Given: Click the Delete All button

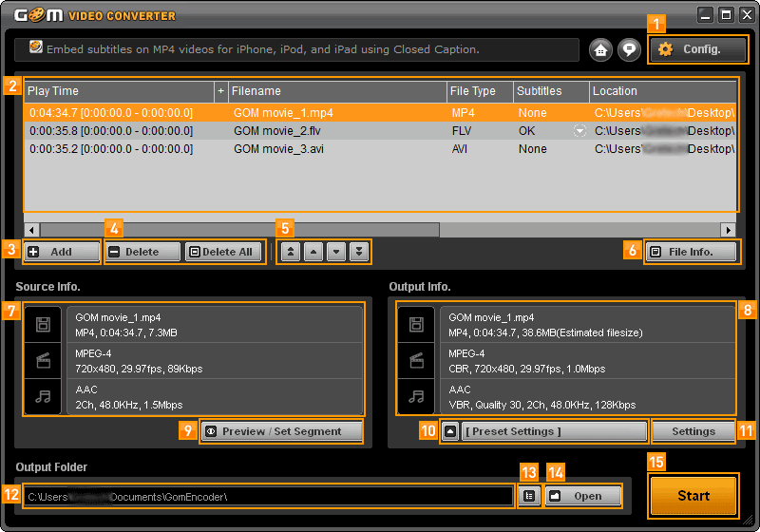Looking at the screenshot, I should click(x=223, y=252).
